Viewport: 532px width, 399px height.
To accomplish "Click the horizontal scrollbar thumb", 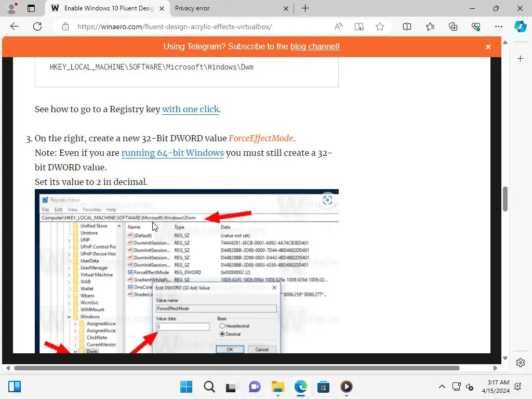I will (237, 368).
